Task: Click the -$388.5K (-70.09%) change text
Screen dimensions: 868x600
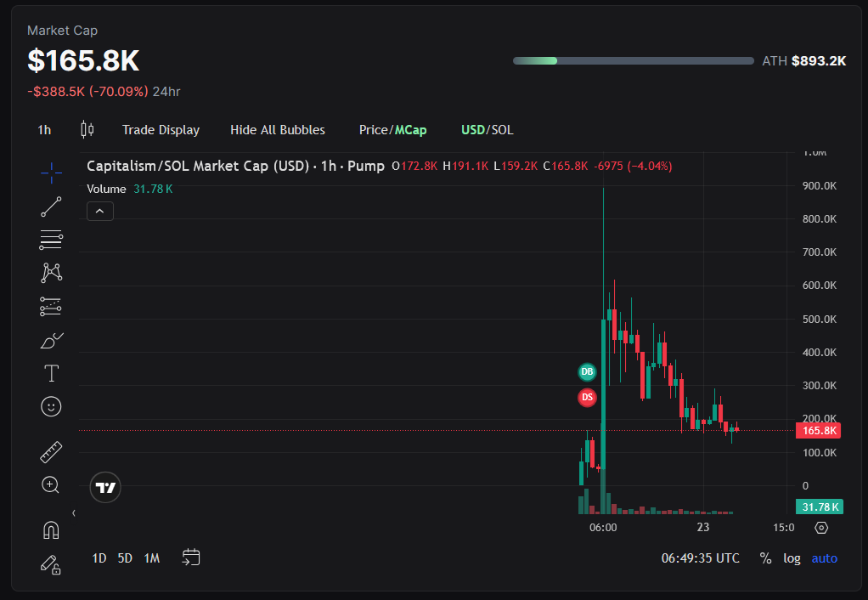Action: click(x=88, y=92)
